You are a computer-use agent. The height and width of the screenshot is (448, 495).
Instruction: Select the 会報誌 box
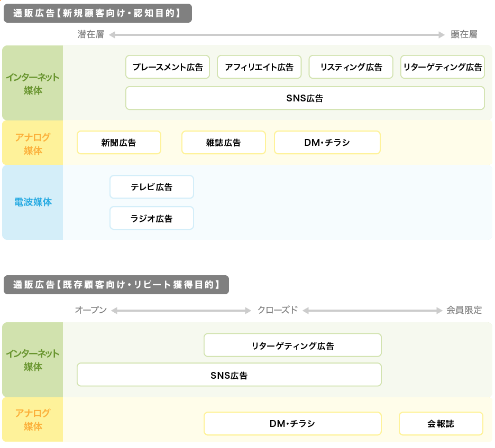tap(441, 424)
